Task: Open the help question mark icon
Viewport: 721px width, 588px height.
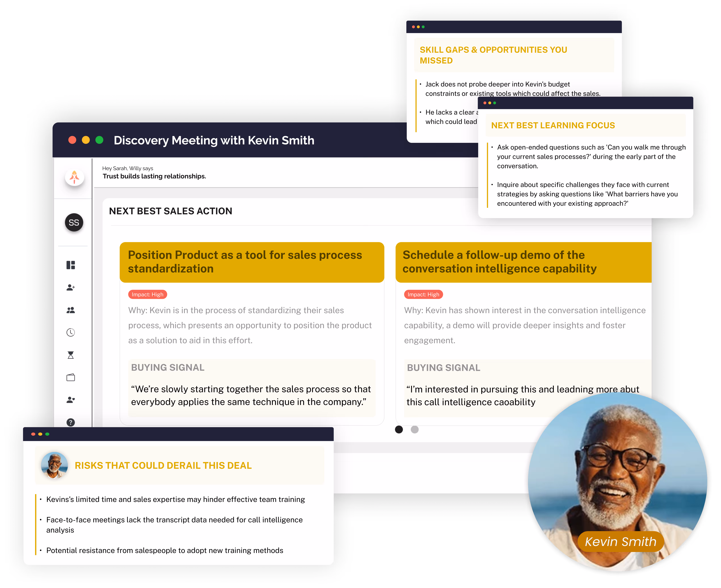Action: pyautogui.click(x=71, y=422)
